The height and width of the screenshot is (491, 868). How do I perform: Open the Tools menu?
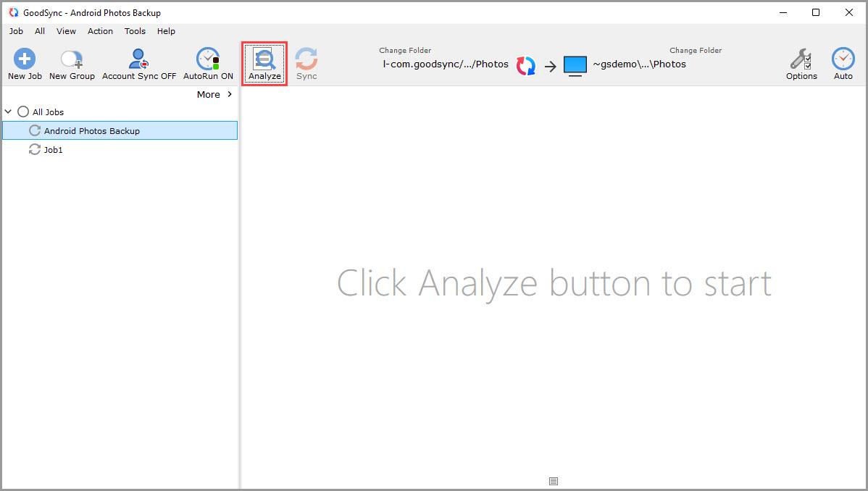coord(135,31)
